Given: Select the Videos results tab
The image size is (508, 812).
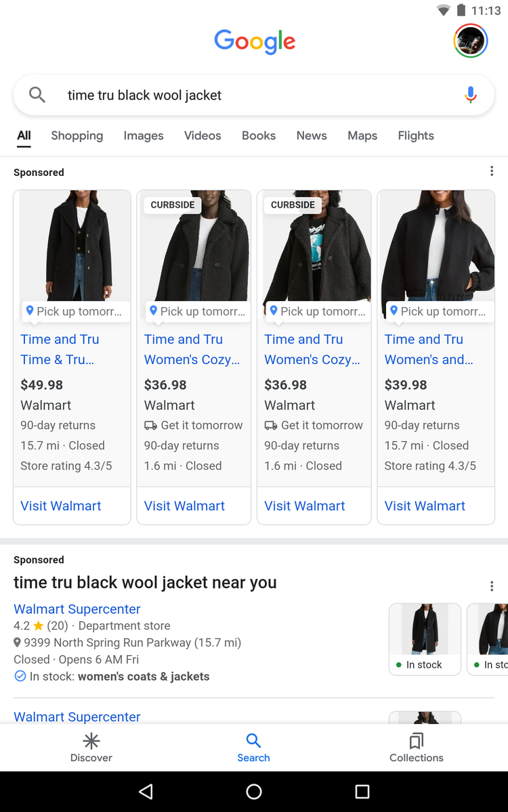Looking at the screenshot, I should tap(203, 136).
